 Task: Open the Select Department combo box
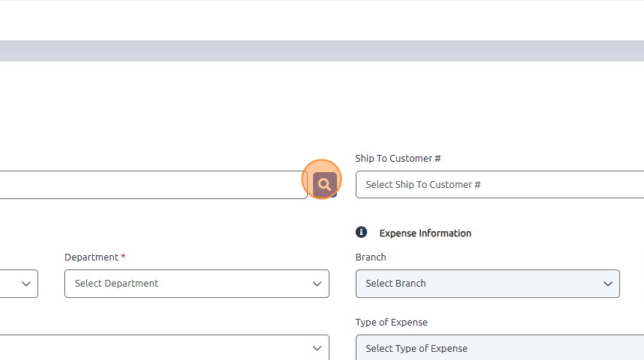[x=197, y=284]
